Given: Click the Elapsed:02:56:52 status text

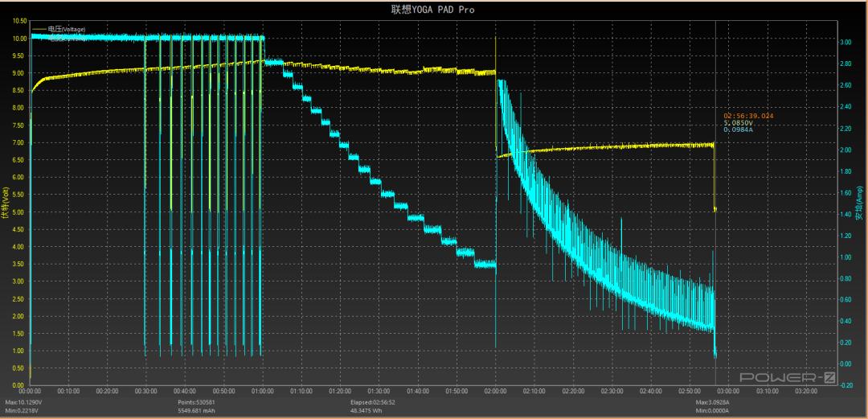Looking at the screenshot, I should pyautogui.click(x=375, y=401).
